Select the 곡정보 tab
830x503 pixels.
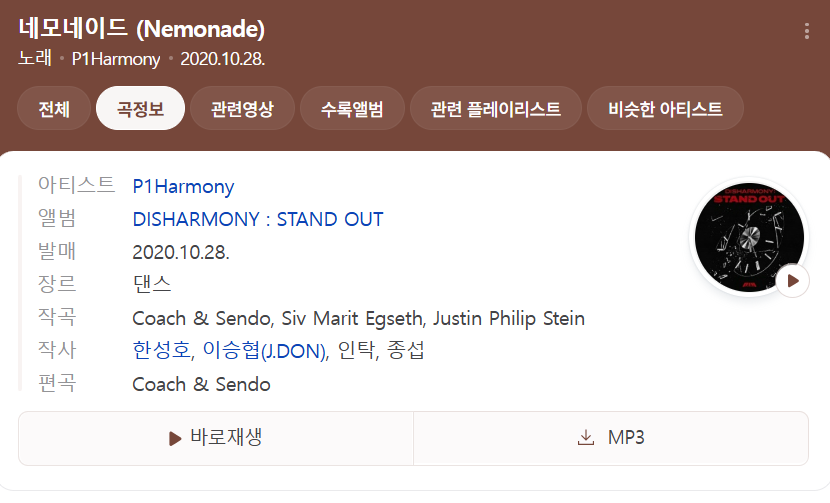(140, 109)
